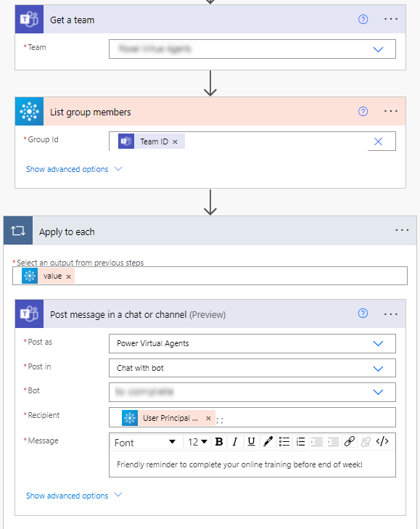Open Apply to each ellipsis menu
The width and height of the screenshot is (420, 529).
(402, 230)
